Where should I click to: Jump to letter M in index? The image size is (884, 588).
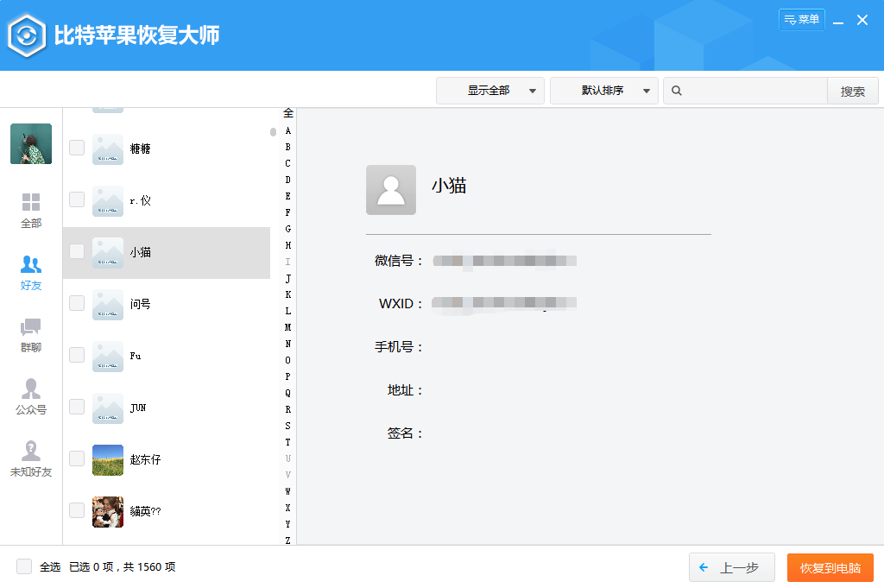pyautogui.click(x=288, y=327)
